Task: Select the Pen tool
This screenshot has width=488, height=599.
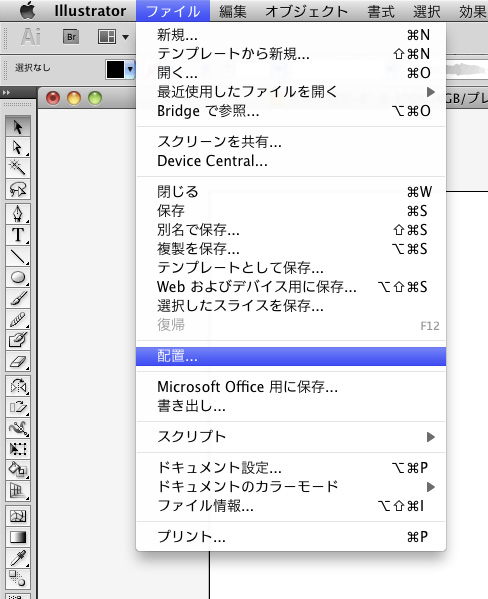Action: pyautogui.click(x=18, y=214)
